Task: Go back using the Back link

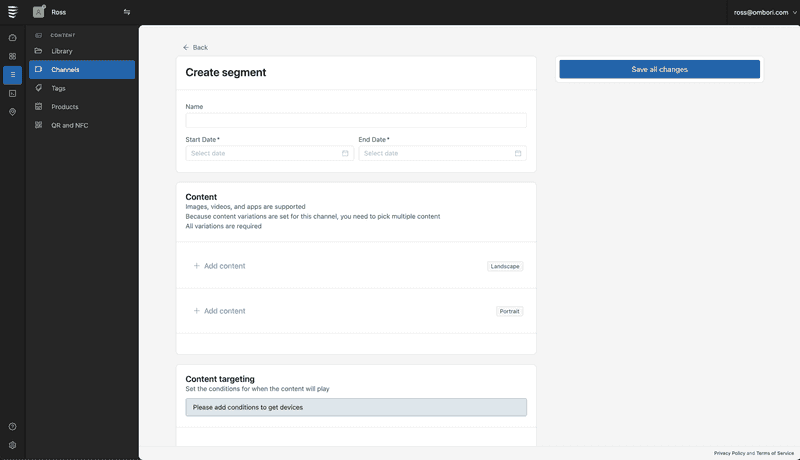Action: click(196, 47)
